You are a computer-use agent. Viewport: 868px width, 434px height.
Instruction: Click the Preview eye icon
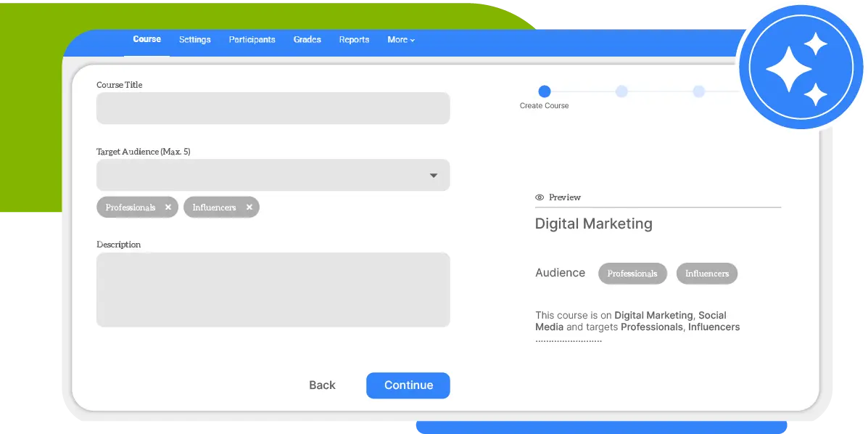point(540,197)
